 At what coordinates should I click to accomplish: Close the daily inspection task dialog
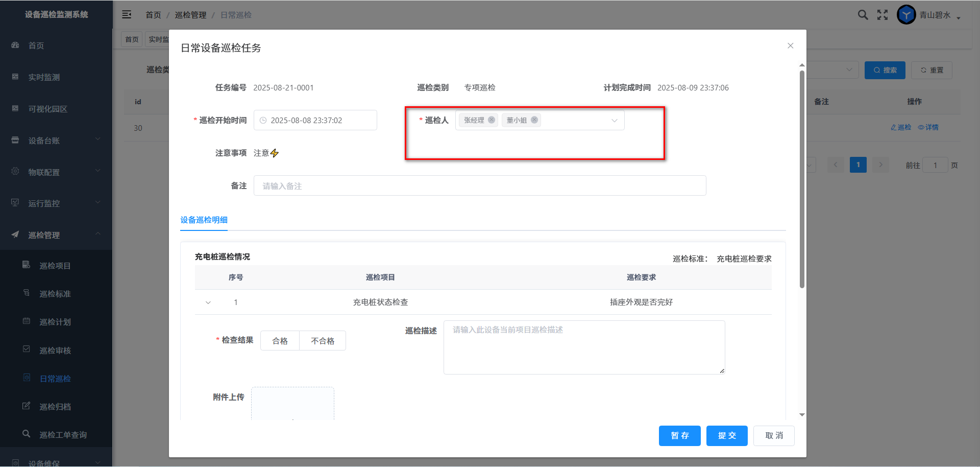(x=790, y=46)
